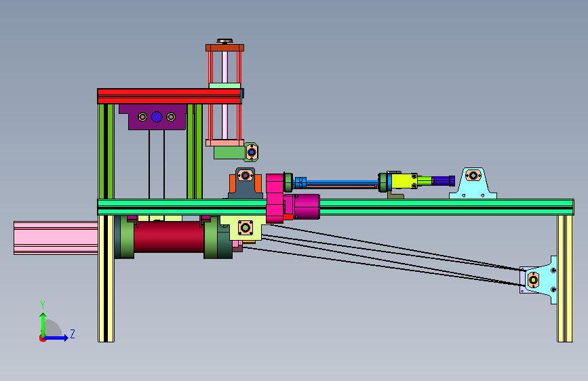Select the olive bracket under the yellow cylinder
Image resolution: width=588 pixels, height=381 pixels.
pyautogui.click(x=395, y=195)
